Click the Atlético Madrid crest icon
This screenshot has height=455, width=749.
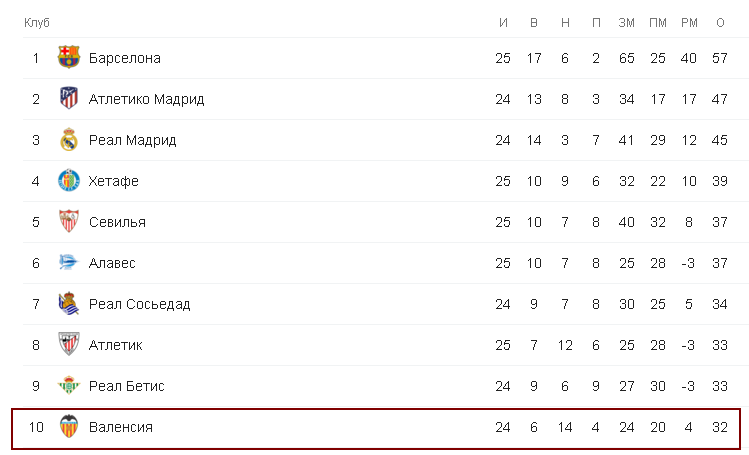69,98
